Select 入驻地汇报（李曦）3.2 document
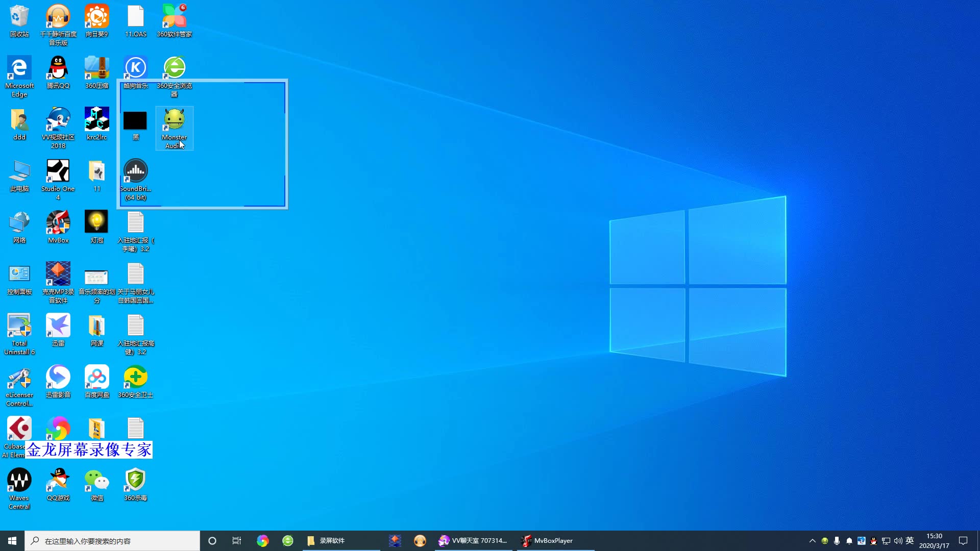This screenshot has width=980, height=551. click(x=136, y=231)
